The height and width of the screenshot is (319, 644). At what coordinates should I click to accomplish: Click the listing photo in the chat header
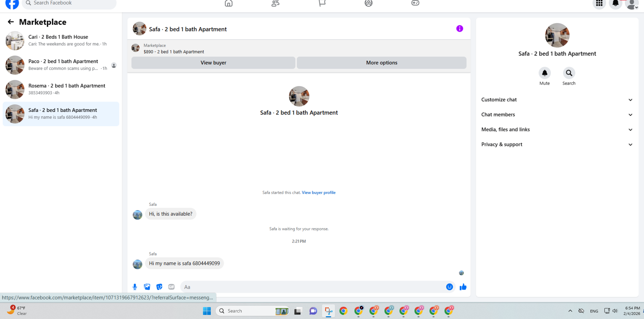140,29
